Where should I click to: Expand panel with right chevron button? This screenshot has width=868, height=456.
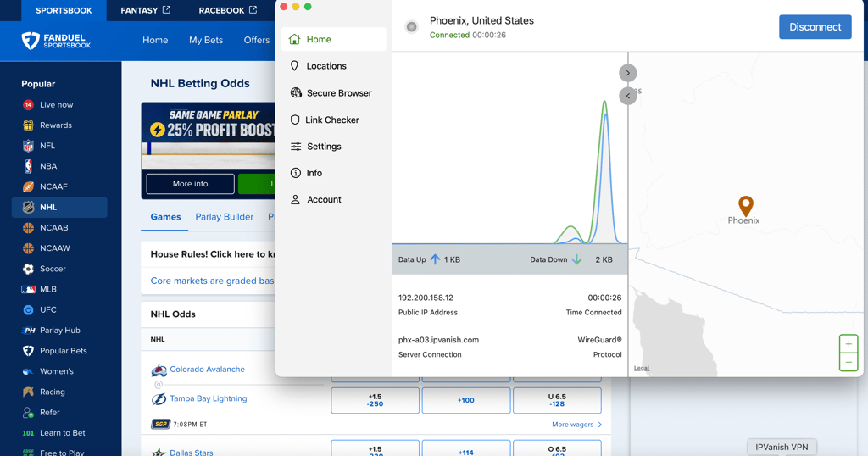(628, 73)
